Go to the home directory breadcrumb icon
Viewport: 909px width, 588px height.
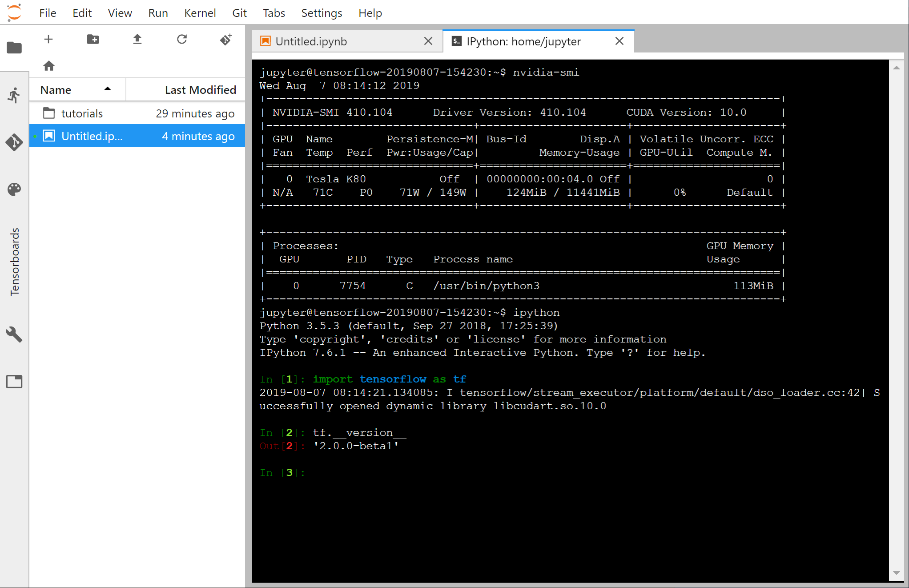(49, 66)
